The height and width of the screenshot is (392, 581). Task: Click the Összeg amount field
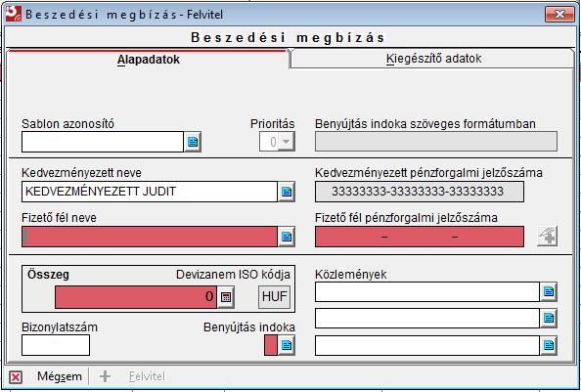136,297
